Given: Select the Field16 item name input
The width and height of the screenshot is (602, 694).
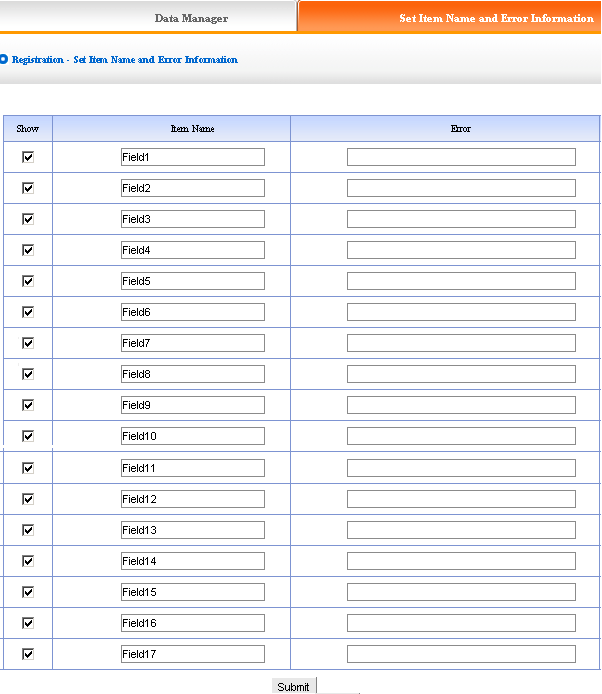Looking at the screenshot, I should (193, 623).
